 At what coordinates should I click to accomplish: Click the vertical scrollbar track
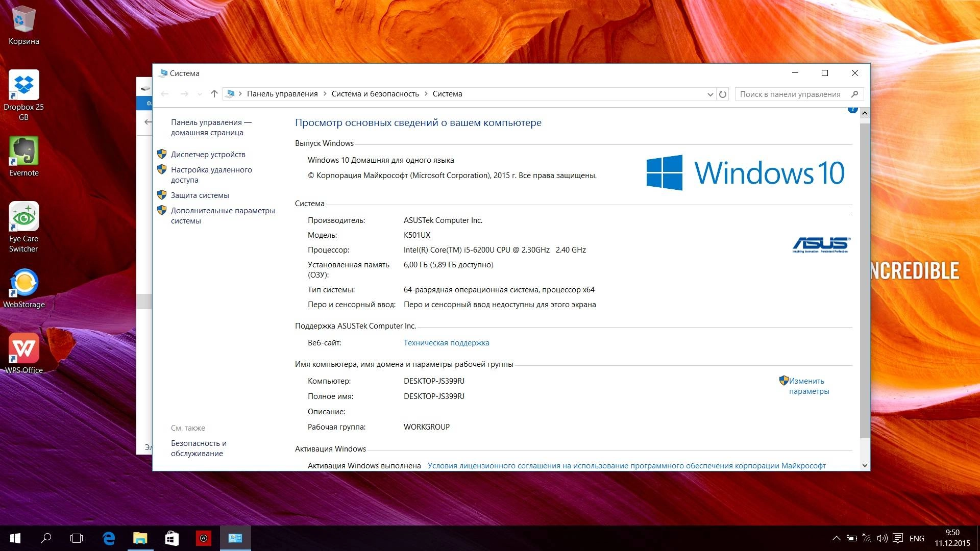pyautogui.click(x=865, y=449)
